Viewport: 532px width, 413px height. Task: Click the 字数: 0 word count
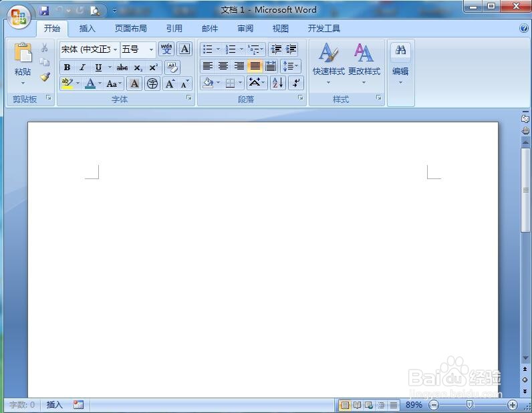click(x=22, y=404)
